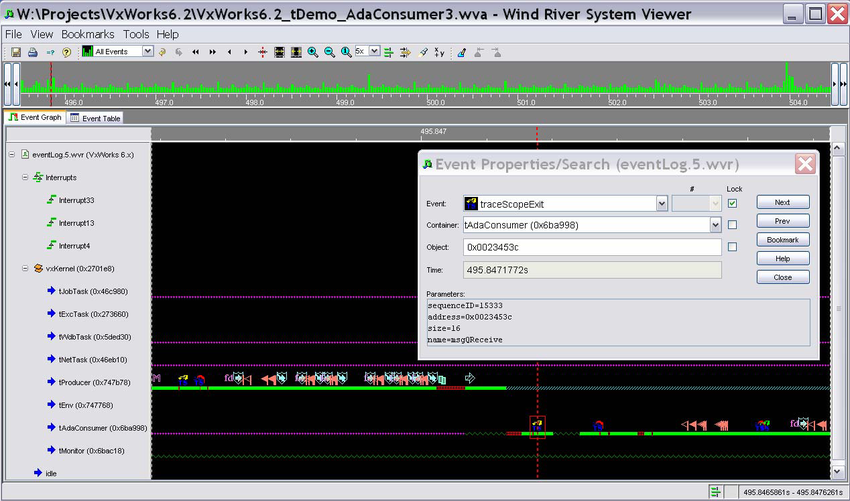Step to the previous event arrow
The image size is (850, 501).
(x=229, y=52)
